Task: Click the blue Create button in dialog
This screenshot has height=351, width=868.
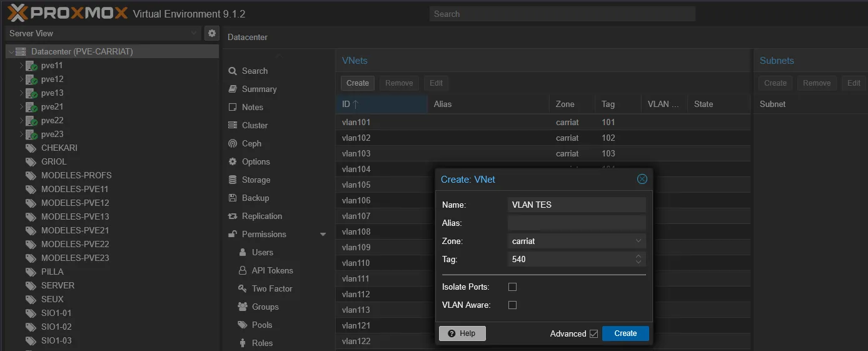Action: tap(625, 333)
